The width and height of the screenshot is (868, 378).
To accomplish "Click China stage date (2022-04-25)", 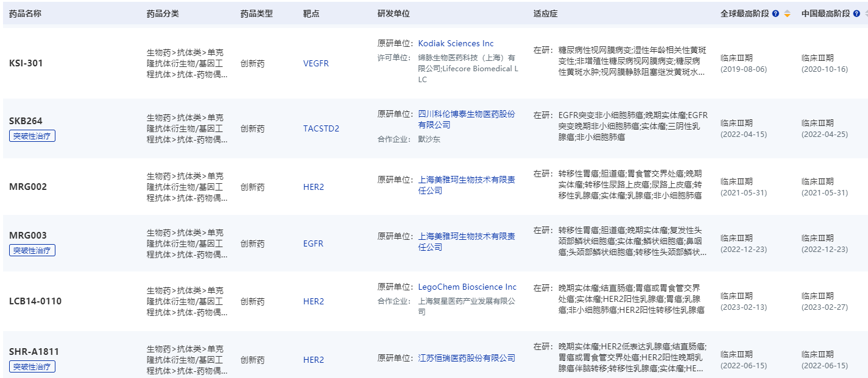I will (x=825, y=134).
